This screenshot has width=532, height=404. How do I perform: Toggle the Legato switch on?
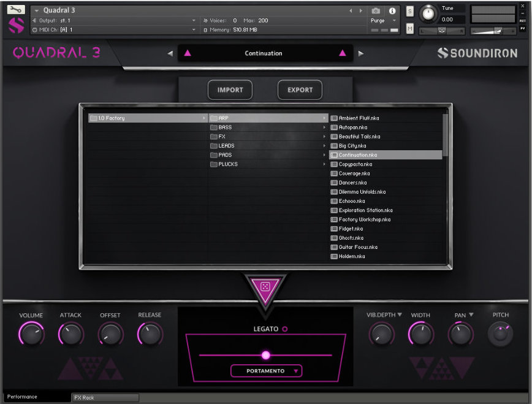tap(285, 328)
